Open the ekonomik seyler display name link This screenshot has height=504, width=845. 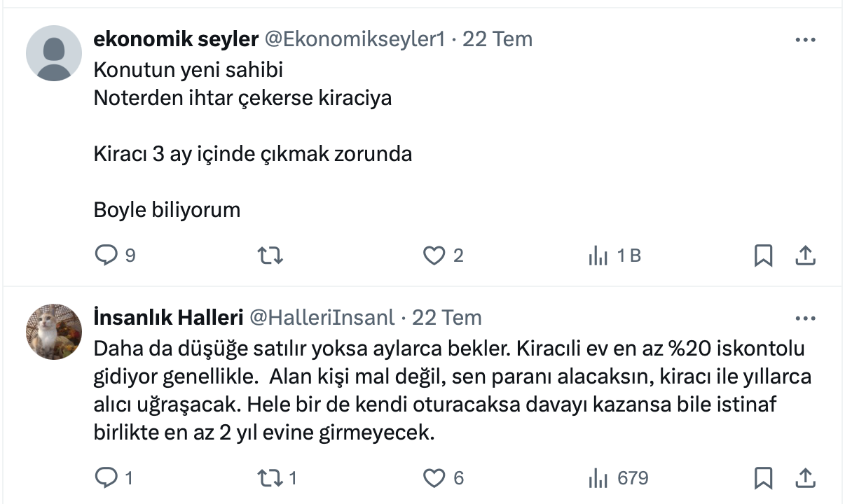(176, 39)
